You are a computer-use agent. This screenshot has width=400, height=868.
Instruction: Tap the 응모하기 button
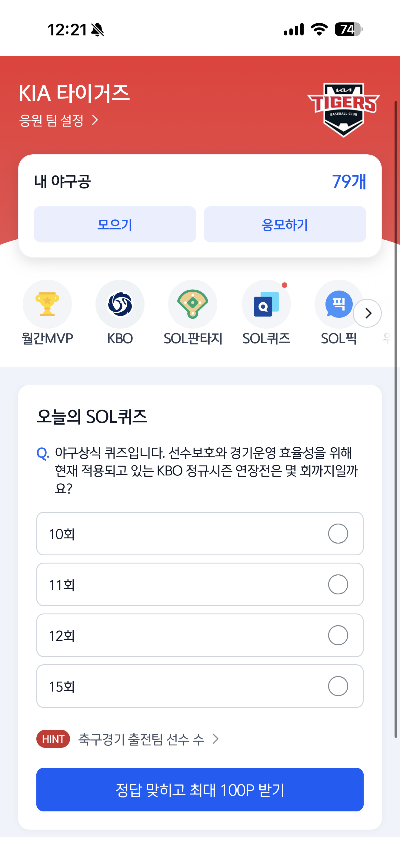coord(285,224)
